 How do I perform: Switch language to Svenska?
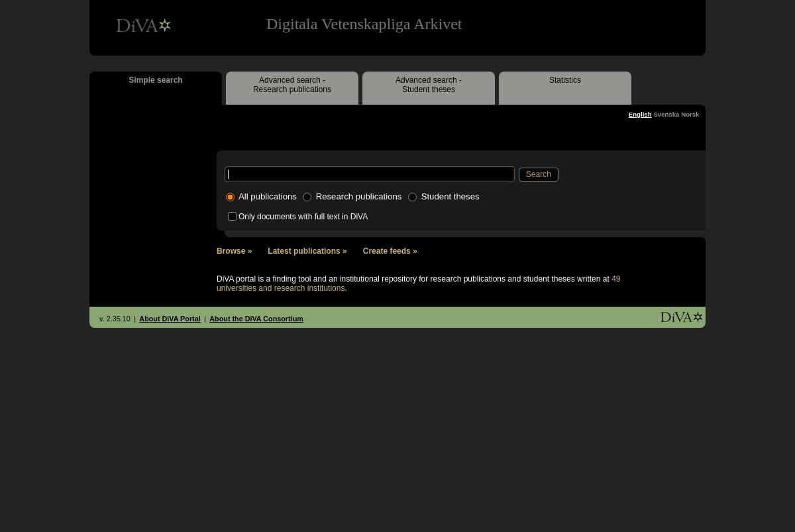click(x=666, y=115)
